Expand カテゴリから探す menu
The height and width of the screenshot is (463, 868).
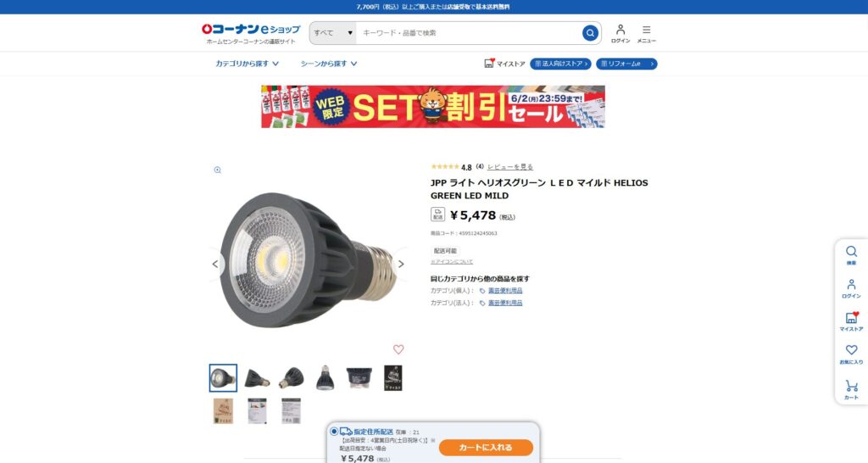pos(247,64)
